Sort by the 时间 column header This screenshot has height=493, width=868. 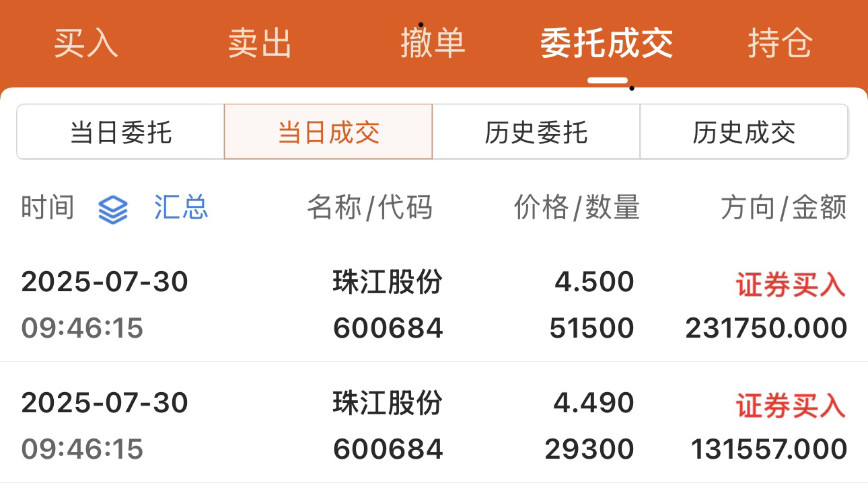[47, 208]
